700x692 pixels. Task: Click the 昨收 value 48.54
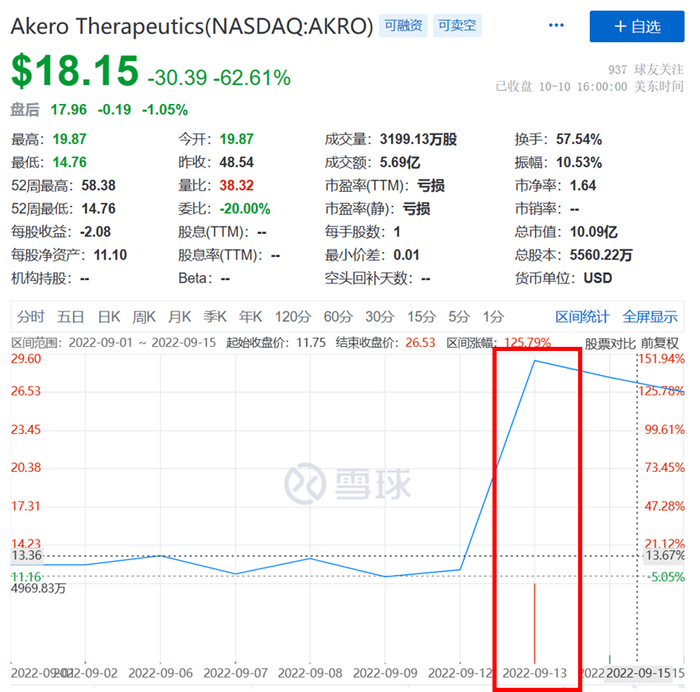pos(236,163)
